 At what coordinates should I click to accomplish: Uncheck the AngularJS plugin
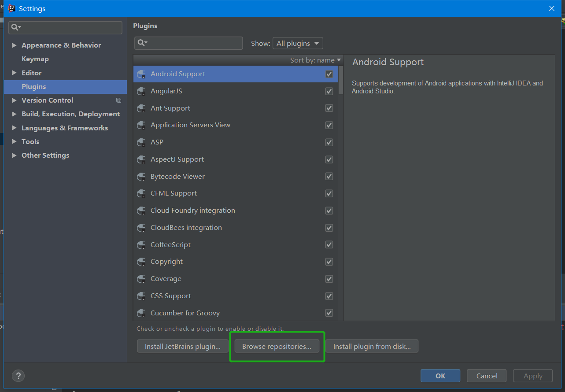tap(329, 91)
